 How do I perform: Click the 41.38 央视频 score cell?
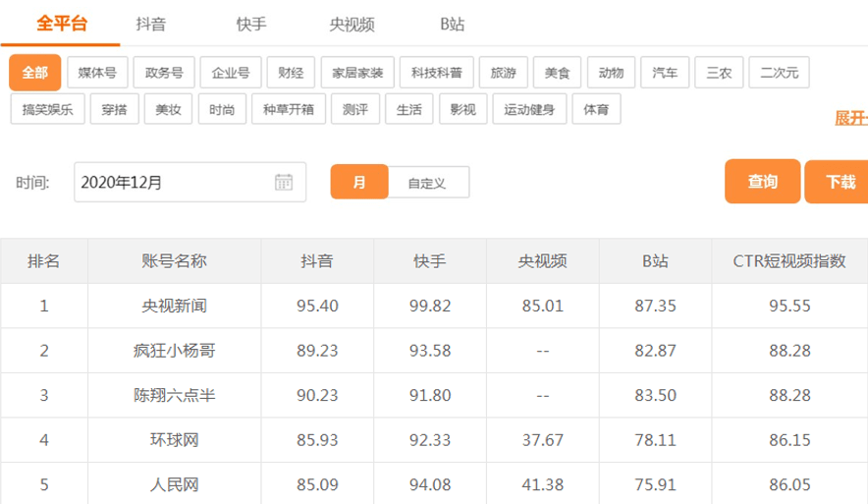[542, 484]
